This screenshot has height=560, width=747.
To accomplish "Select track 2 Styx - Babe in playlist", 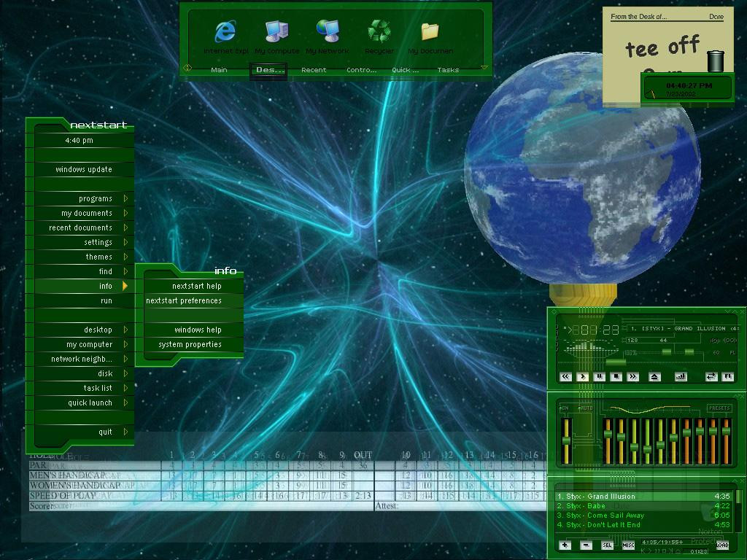I will (x=643, y=506).
